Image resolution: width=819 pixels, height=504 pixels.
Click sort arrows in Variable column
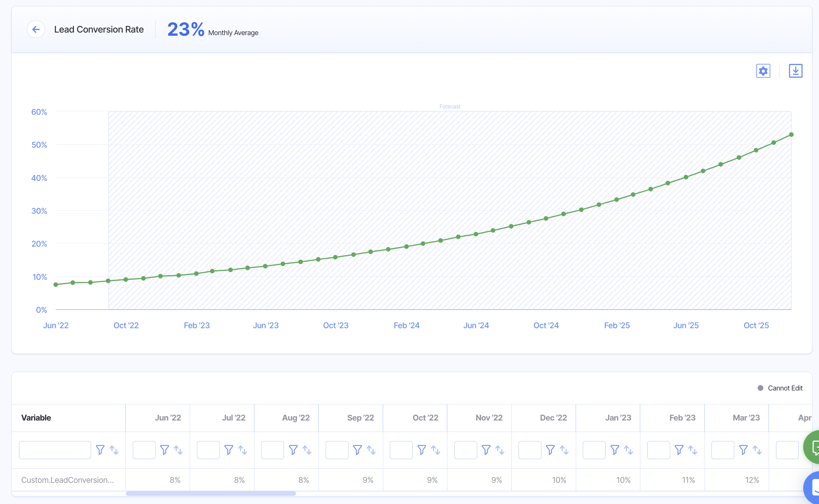[x=114, y=450]
